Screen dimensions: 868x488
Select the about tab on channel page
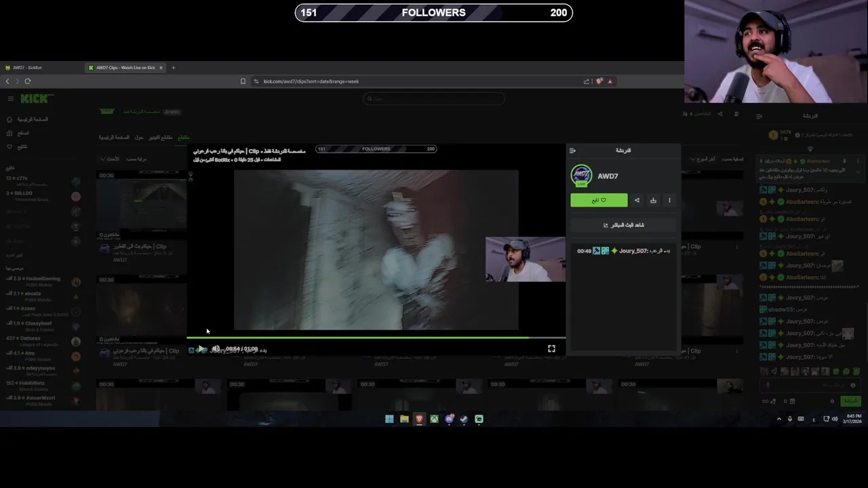138,138
